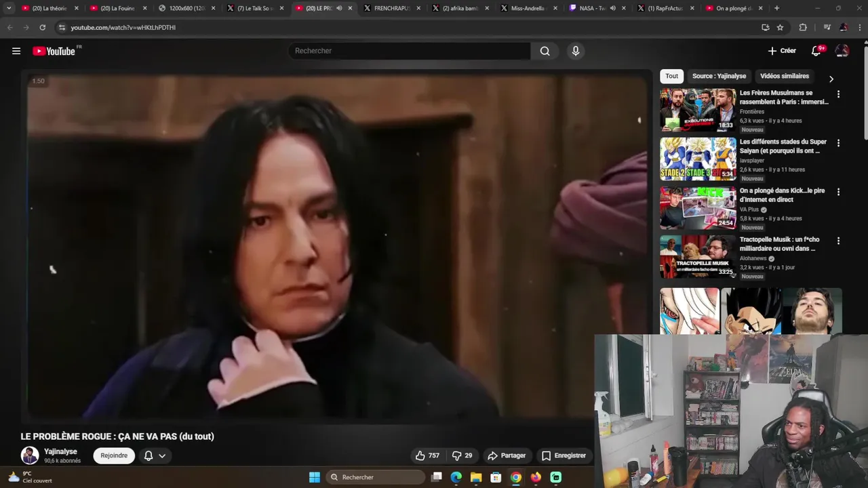Image resolution: width=868 pixels, height=488 pixels.
Task: Click the address bar URL
Action: click(x=123, y=27)
